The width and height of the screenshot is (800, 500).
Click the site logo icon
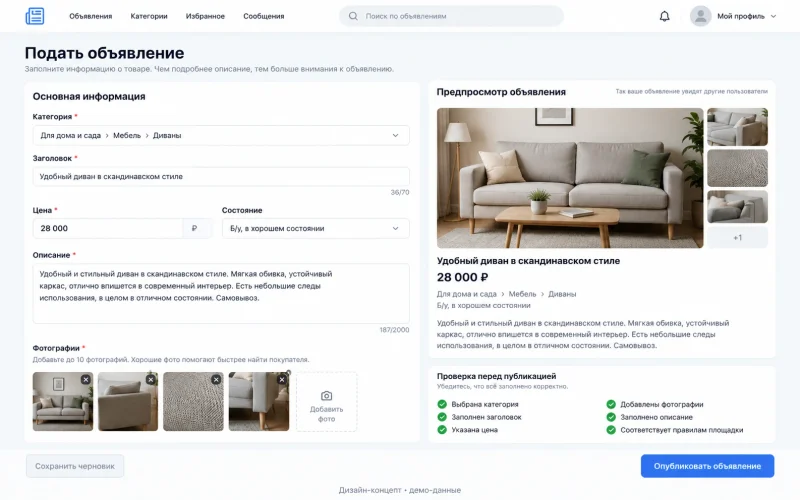(x=35, y=16)
